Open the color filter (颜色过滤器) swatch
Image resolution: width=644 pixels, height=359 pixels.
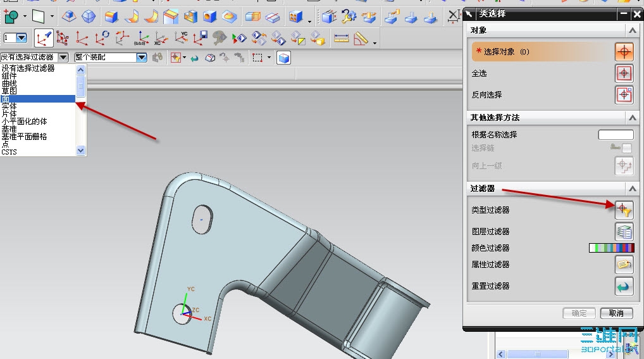[x=612, y=248]
